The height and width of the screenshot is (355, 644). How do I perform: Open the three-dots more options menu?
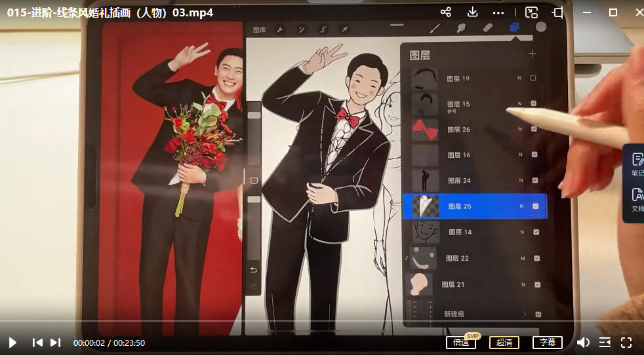(x=499, y=12)
